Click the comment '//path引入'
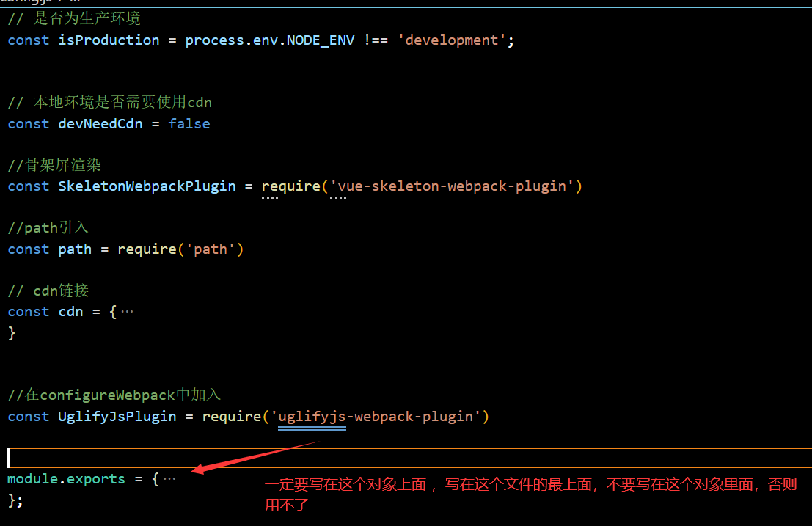Viewport: 812px width, 526px height. pos(48,228)
